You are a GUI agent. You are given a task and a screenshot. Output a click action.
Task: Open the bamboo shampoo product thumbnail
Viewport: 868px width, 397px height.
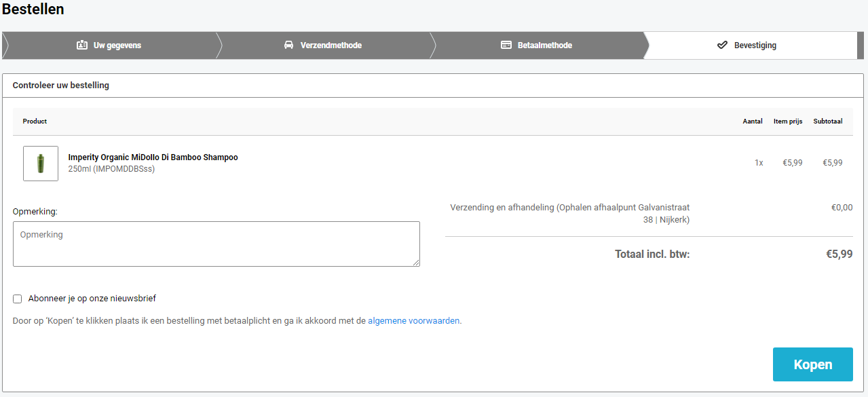tap(41, 164)
